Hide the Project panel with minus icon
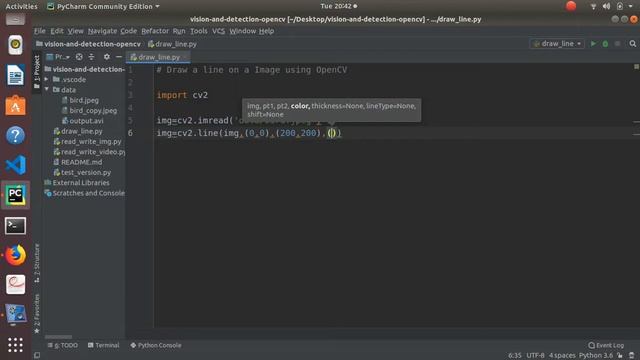The height and width of the screenshot is (360, 640). pos(119,57)
